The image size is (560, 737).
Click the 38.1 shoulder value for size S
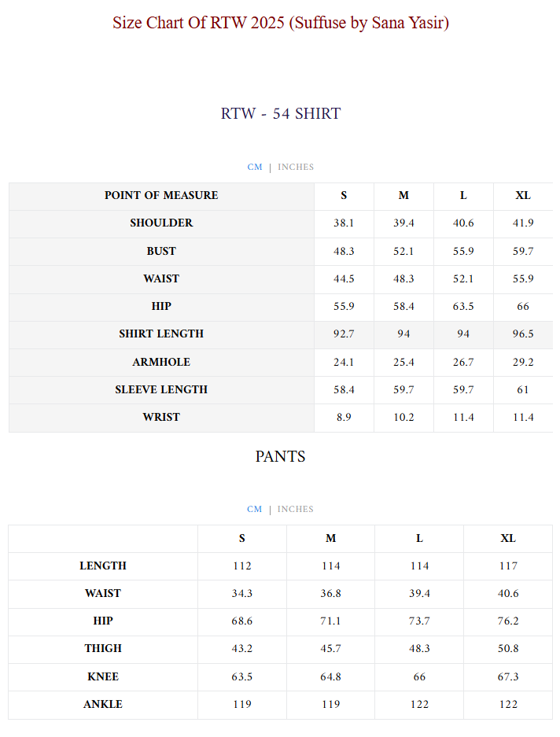tap(344, 223)
